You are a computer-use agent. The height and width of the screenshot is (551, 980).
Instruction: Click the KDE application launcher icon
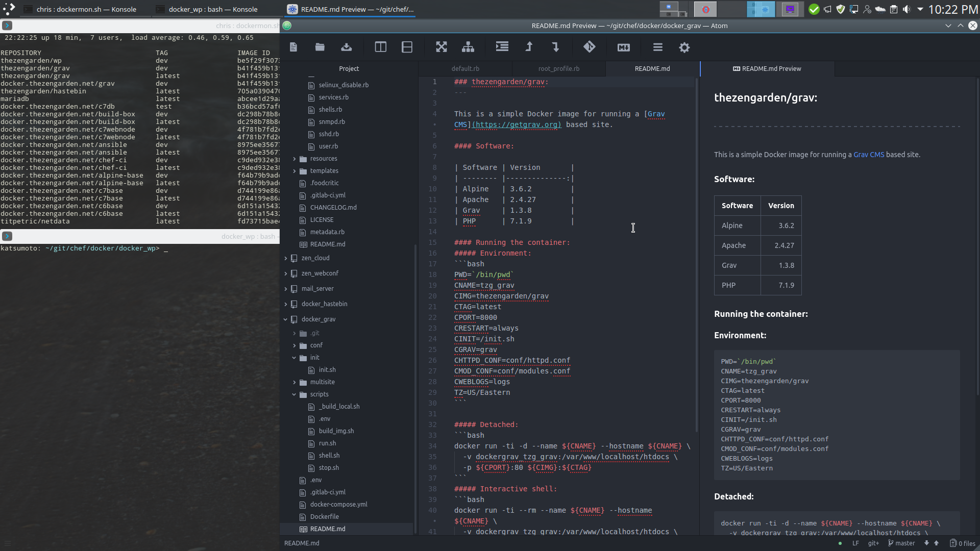pos(9,9)
